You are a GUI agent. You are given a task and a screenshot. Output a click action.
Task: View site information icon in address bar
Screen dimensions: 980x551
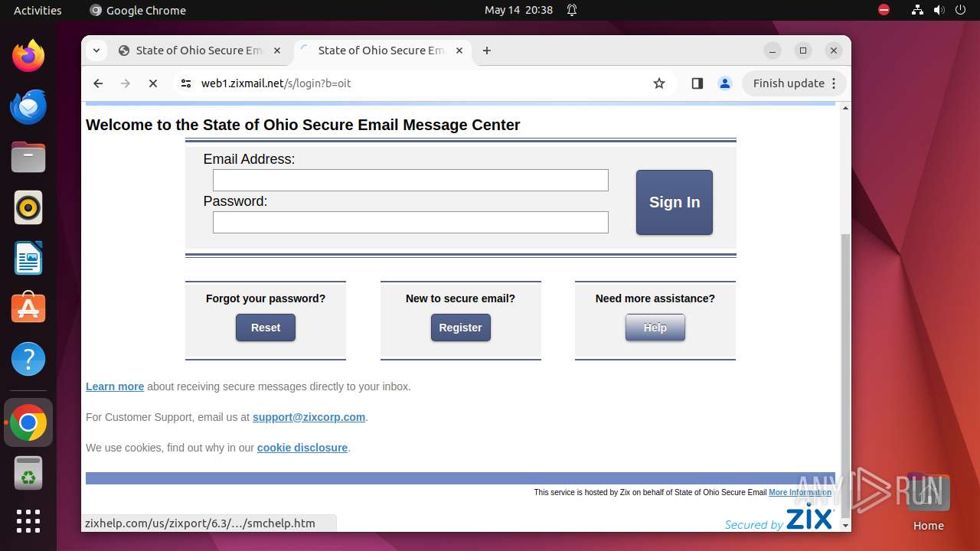click(x=186, y=83)
